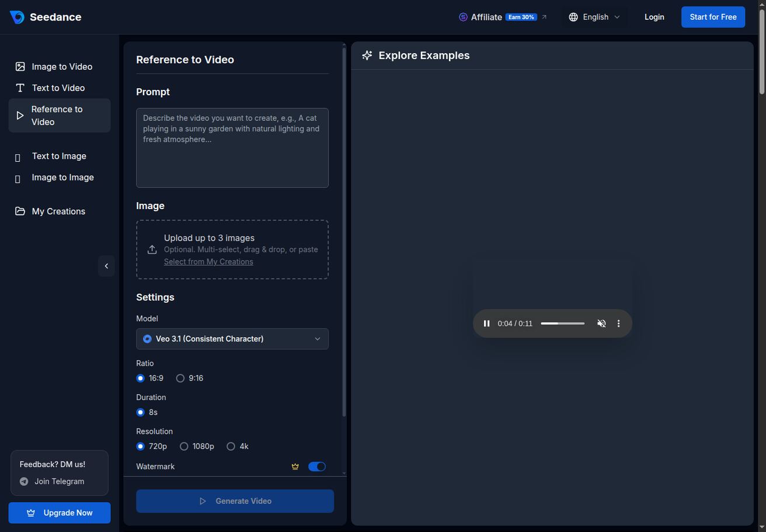Select 1080p resolution
This screenshot has height=532, width=766.
(184, 446)
